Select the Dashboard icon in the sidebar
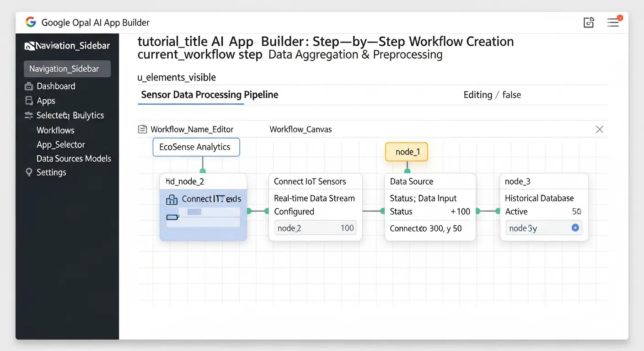644x351 pixels. click(x=28, y=86)
